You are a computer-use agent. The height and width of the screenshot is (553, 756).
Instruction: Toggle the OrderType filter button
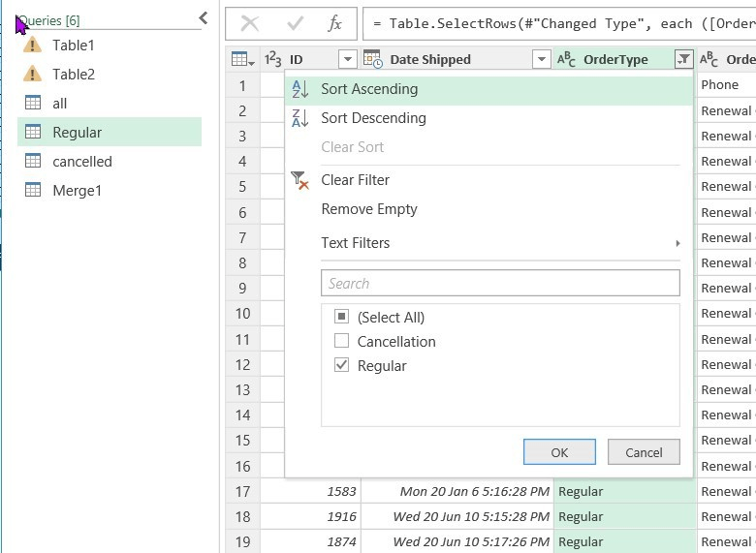(683, 59)
